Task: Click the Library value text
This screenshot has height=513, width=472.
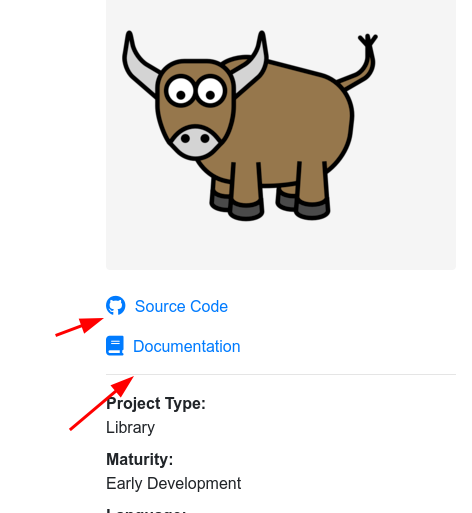Action: click(130, 428)
